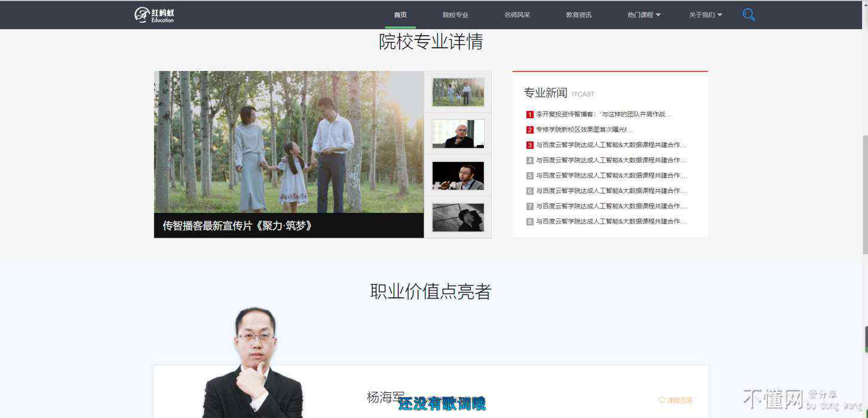This screenshot has height=418, width=868.
Task: Open the 名师风采 nav item
Action: (x=517, y=15)
